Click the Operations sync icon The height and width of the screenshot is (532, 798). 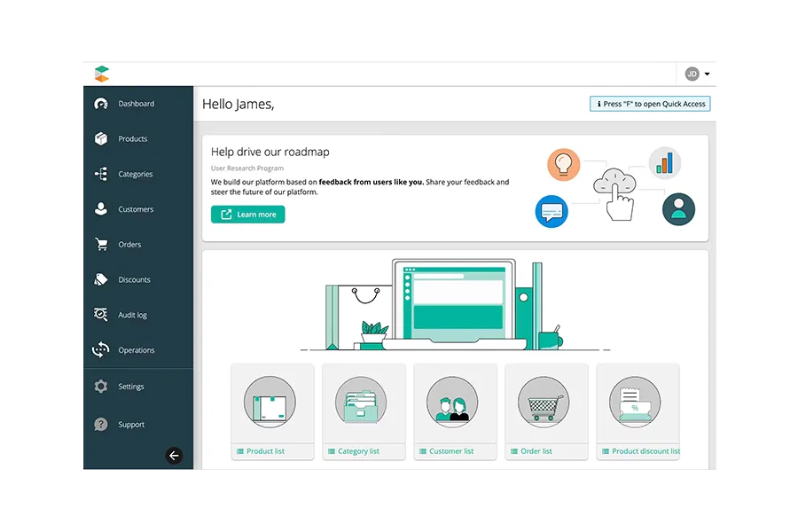point(101,349)
